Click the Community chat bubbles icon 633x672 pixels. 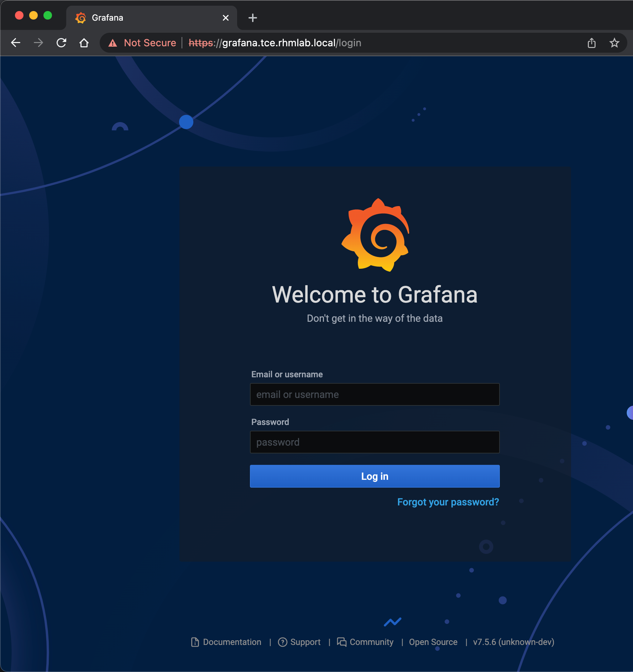[342, 642]
